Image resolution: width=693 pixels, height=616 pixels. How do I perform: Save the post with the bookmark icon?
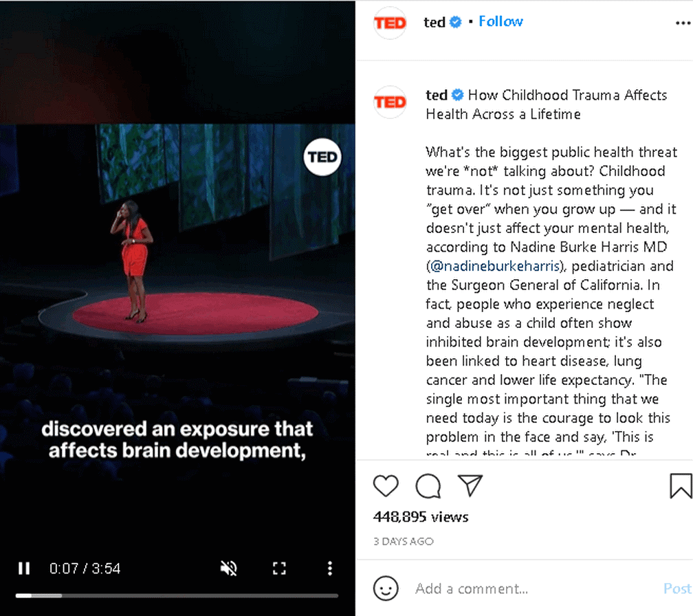click(681, 485)
